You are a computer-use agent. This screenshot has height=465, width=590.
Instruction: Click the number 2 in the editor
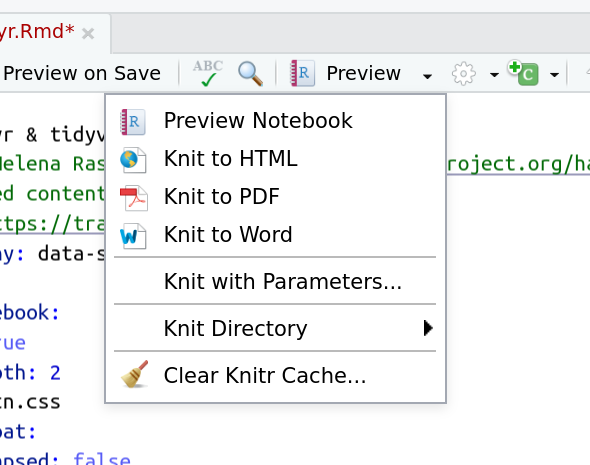click(x=55, y=373)
